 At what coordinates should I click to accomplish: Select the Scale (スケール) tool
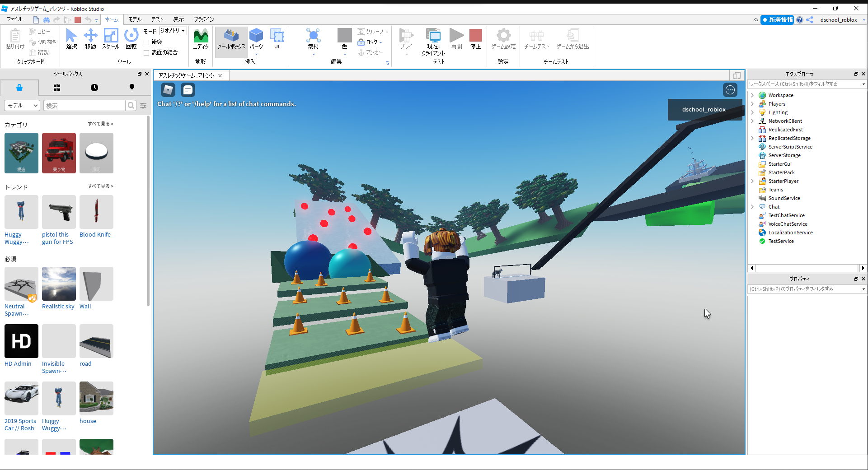click(x=111, y=38)
